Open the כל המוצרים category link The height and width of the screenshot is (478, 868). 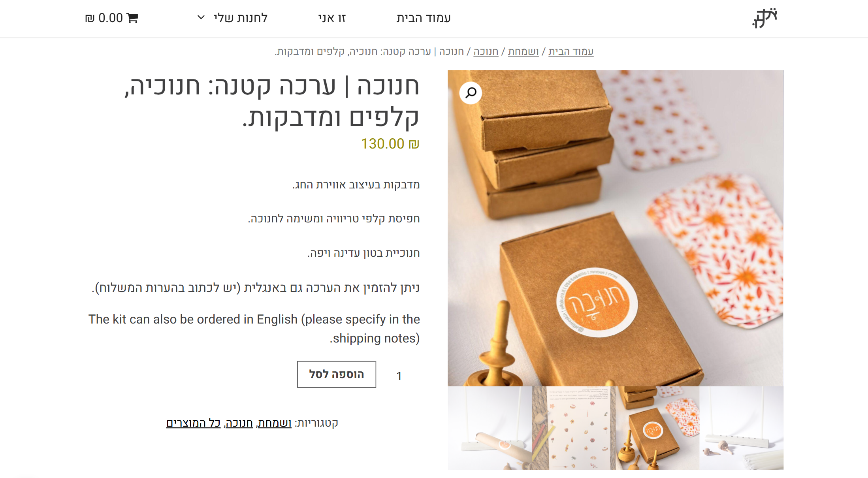[x=193, y=423]
